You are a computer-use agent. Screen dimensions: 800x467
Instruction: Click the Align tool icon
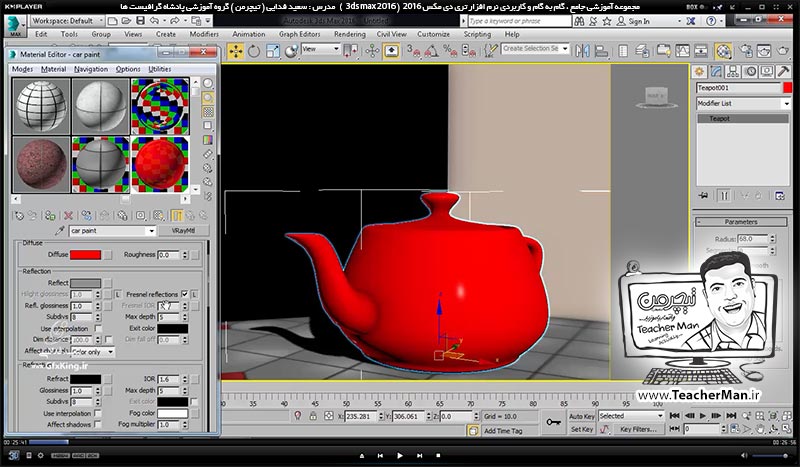click(602, 51)
